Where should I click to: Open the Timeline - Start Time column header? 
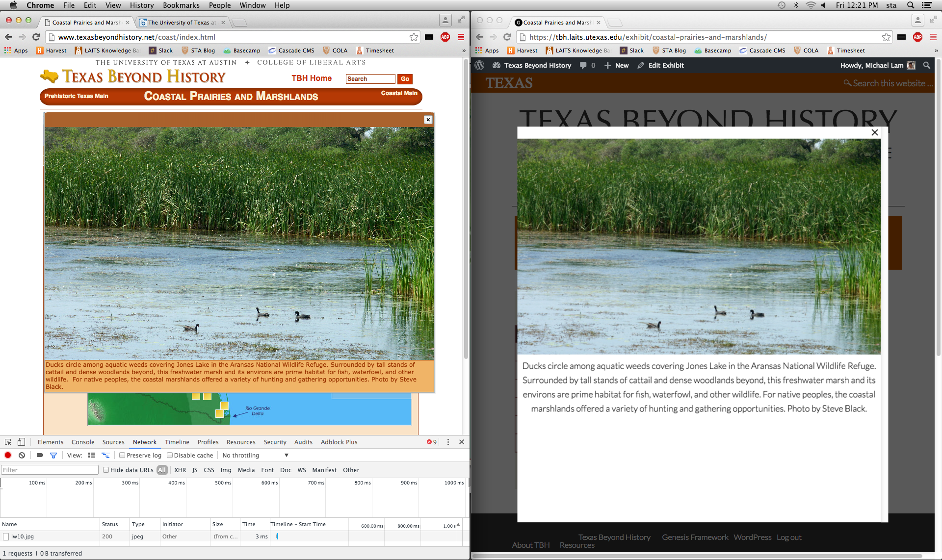coord(298,524)
